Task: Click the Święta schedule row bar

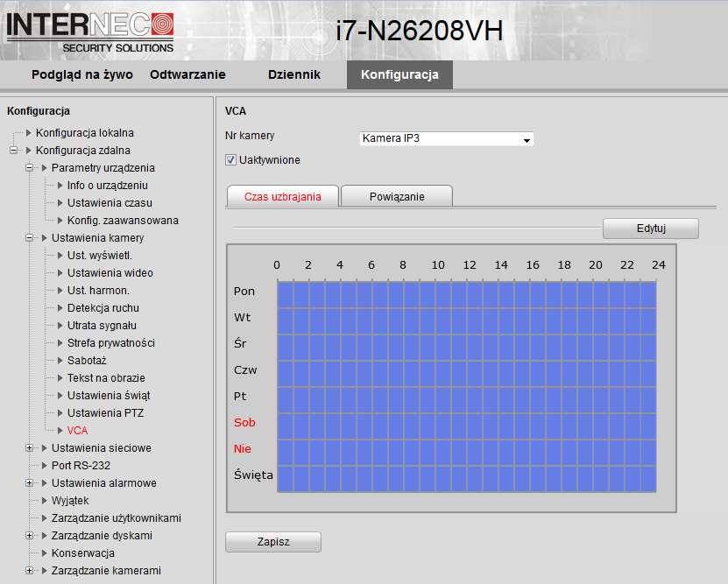Action: (x=467, y=479)
